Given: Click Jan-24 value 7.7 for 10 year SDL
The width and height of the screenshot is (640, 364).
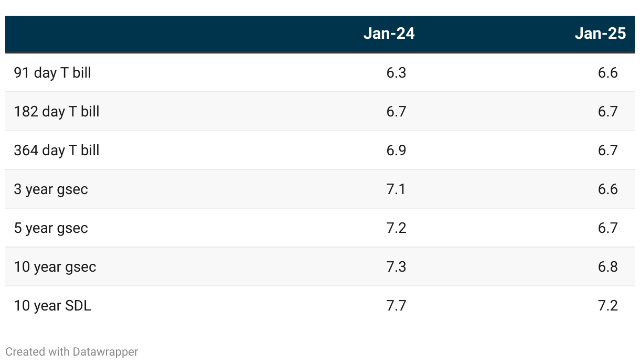Looking at the screenshot, I should 396,306.
